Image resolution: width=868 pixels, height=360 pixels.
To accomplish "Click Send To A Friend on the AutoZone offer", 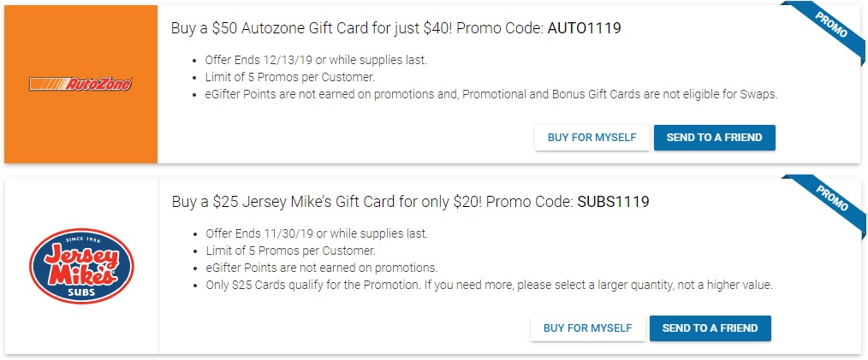I will [x=714, y=138].
